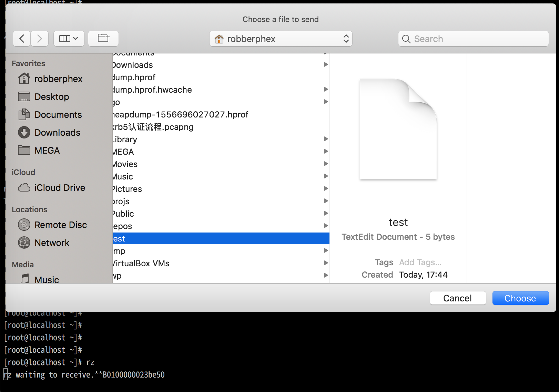The height and width of the screenshot is (392, 559).
Task: Open Downloads in sidebar Favorites
Action: (57, 133)
